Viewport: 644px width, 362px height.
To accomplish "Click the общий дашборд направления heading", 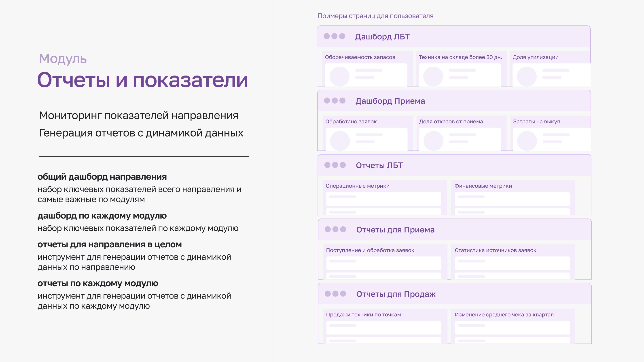I will [102, 177].
